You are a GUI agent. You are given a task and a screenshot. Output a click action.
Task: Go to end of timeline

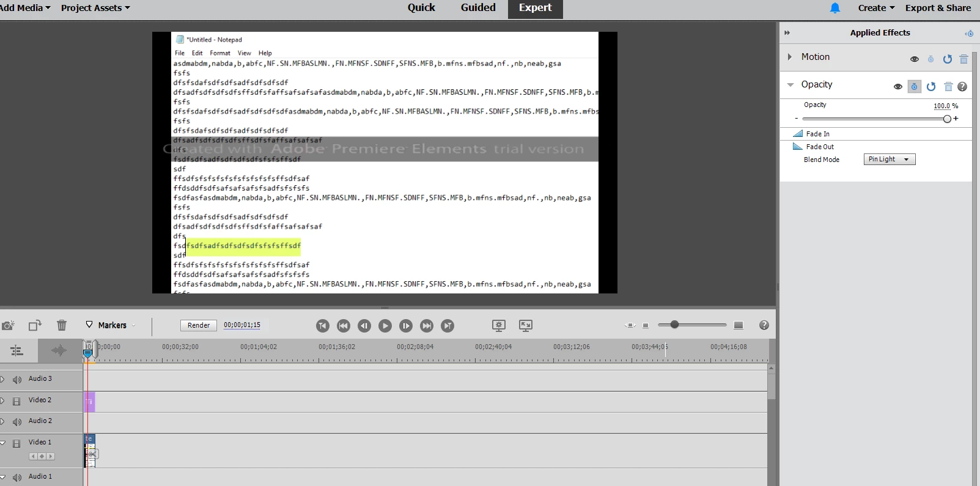pyautogui.click(x=448, y=326)
